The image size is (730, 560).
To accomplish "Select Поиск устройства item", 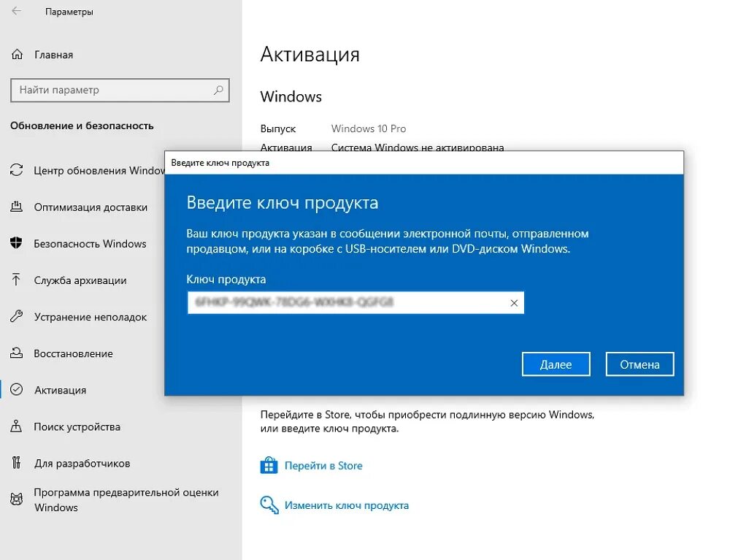I will pyautogui.click(x=77, y=427).
